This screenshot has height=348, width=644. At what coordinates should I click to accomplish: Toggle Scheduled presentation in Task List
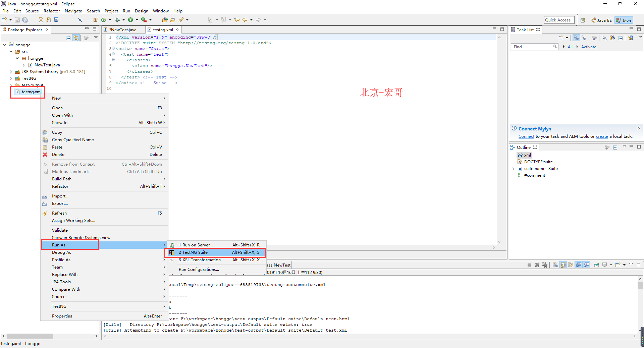[x=584, y=38]
